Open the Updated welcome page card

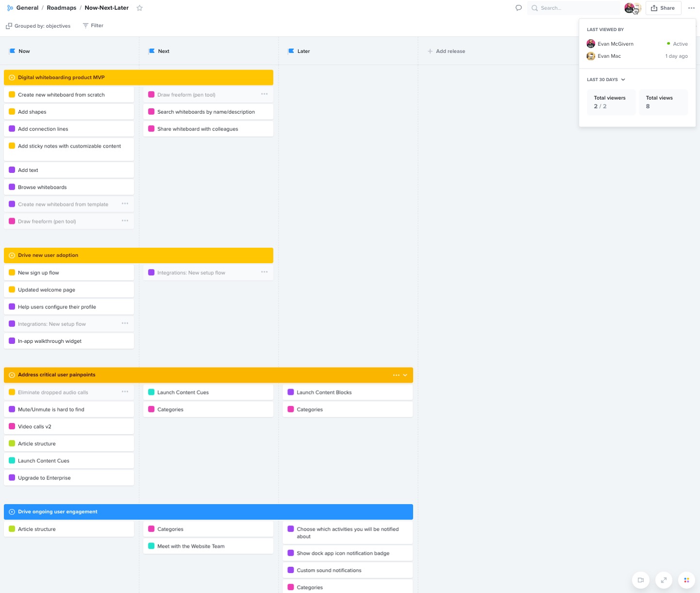tap(69, 289)
